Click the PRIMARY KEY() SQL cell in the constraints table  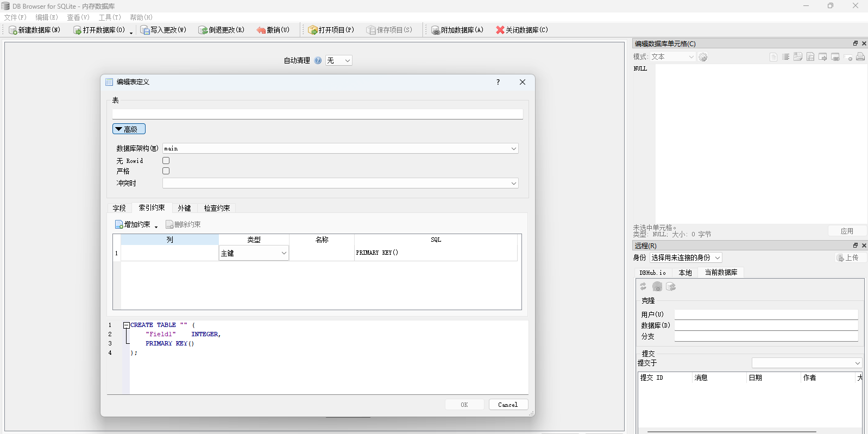(x=436, y=253)
